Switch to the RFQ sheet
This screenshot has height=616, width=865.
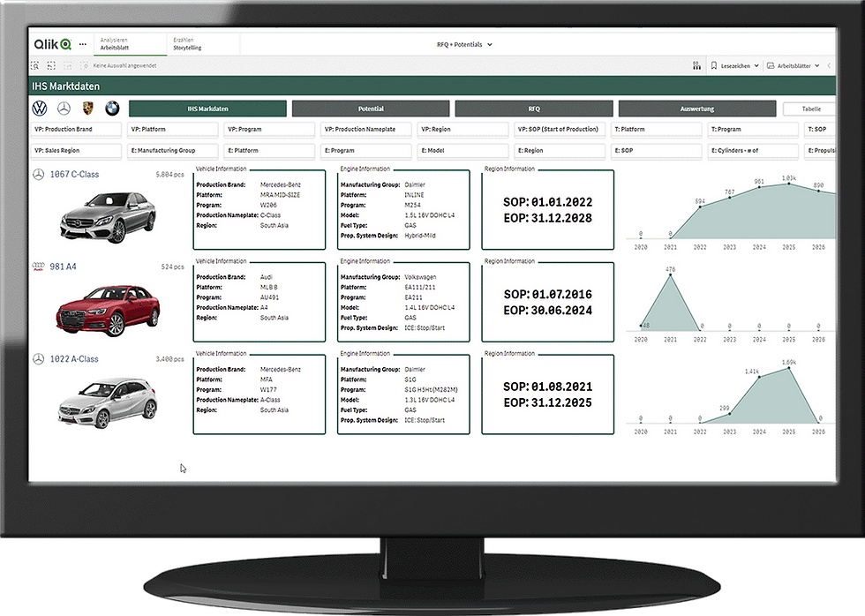534,109
